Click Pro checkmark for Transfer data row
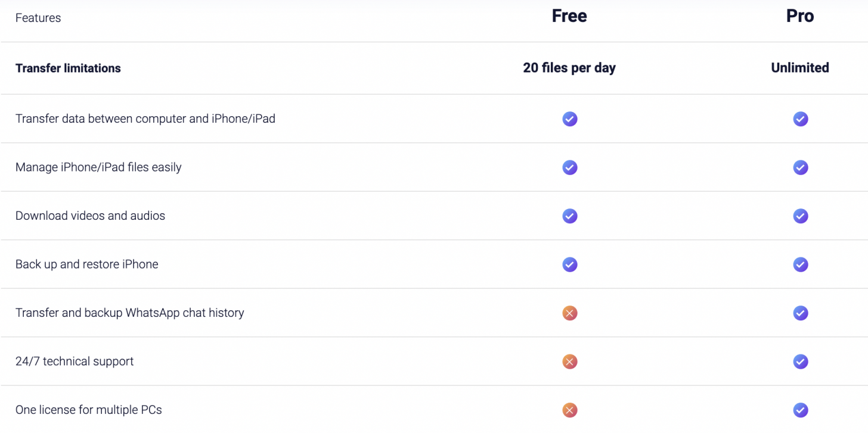Screen dimensions: 868x433 (800, 119)
